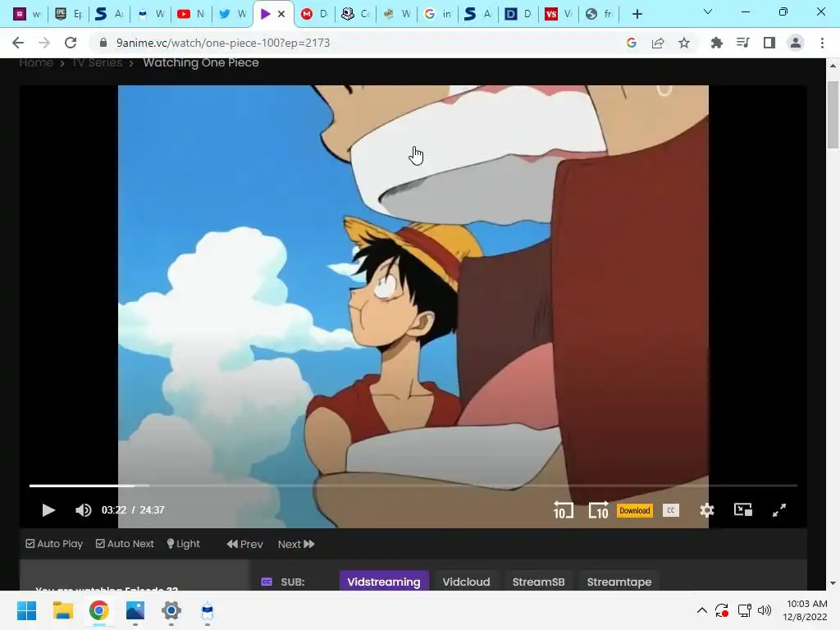Skip the video forward 10 seconds

tap(598, 510)
